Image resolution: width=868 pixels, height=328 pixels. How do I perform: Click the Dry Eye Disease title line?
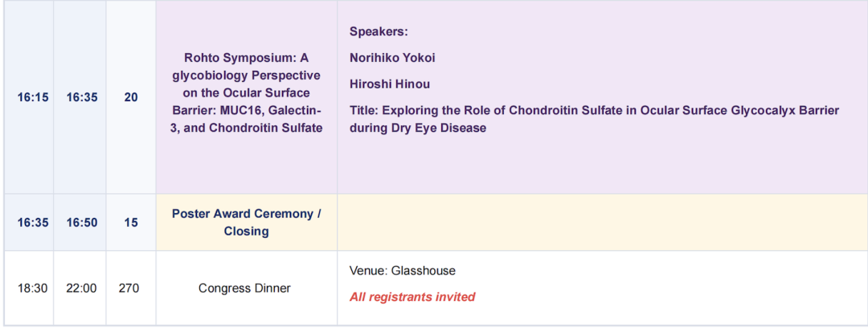coord(418,128)
